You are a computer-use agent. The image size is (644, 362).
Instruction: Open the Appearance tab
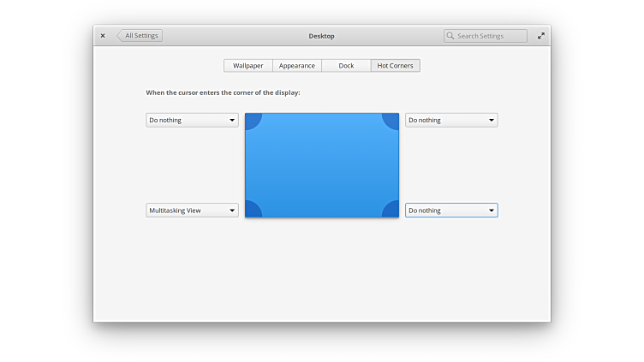(x=297, y=66)
